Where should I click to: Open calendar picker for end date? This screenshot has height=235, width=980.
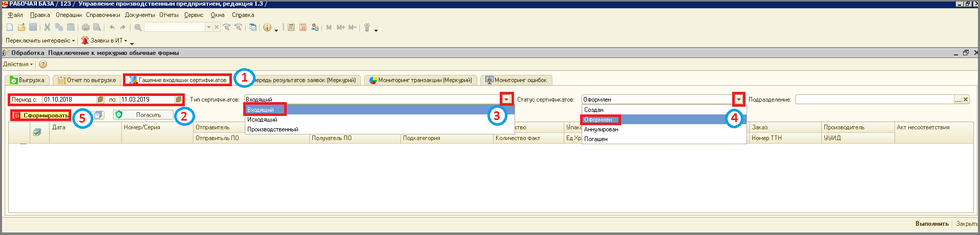pyautogui.click(x=178, y=100)
